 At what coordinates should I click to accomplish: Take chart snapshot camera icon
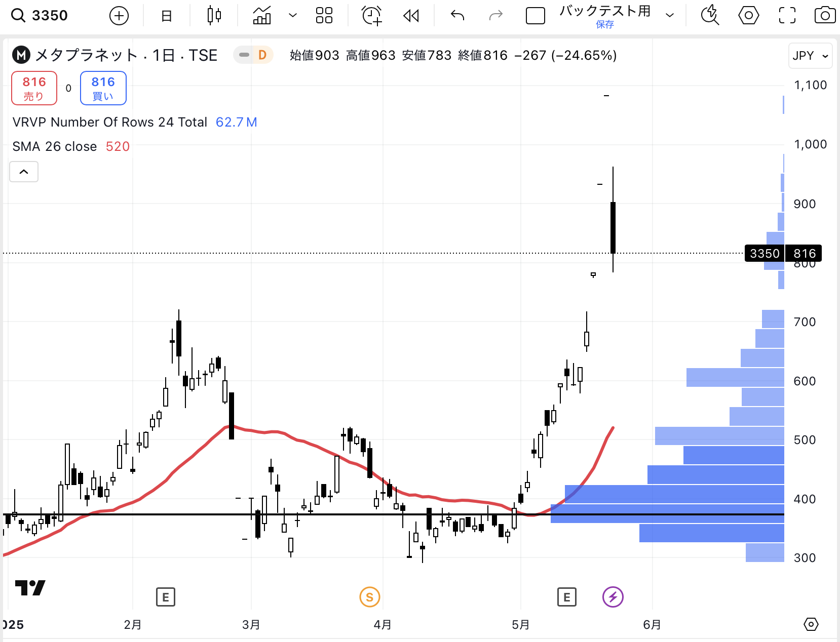(825, 16)
